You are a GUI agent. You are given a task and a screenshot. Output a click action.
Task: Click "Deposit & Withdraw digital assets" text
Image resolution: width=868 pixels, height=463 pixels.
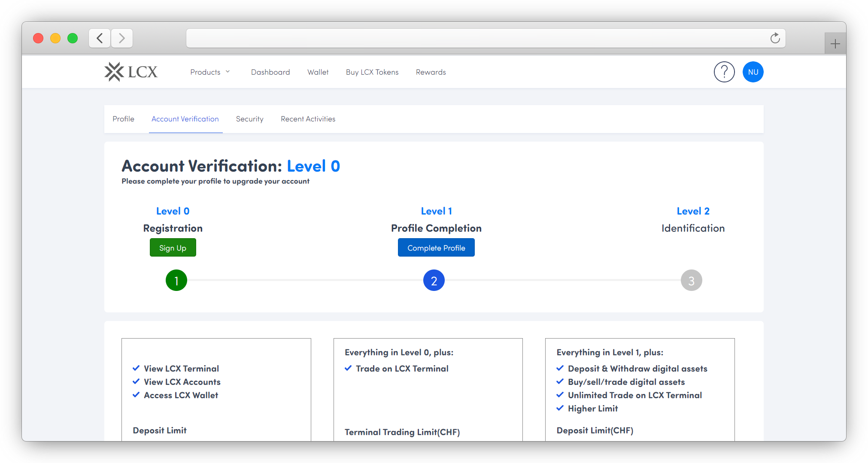(x=638, y=369)
